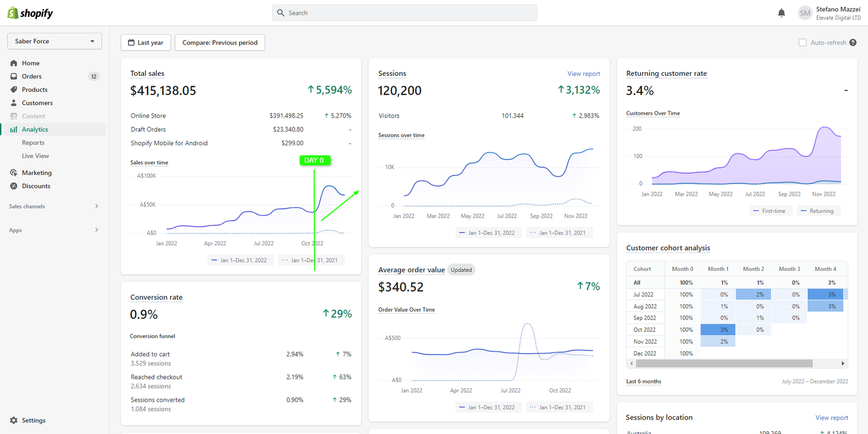
Task: Click the Sessions converted funnel row
Action: pos(241,404)
